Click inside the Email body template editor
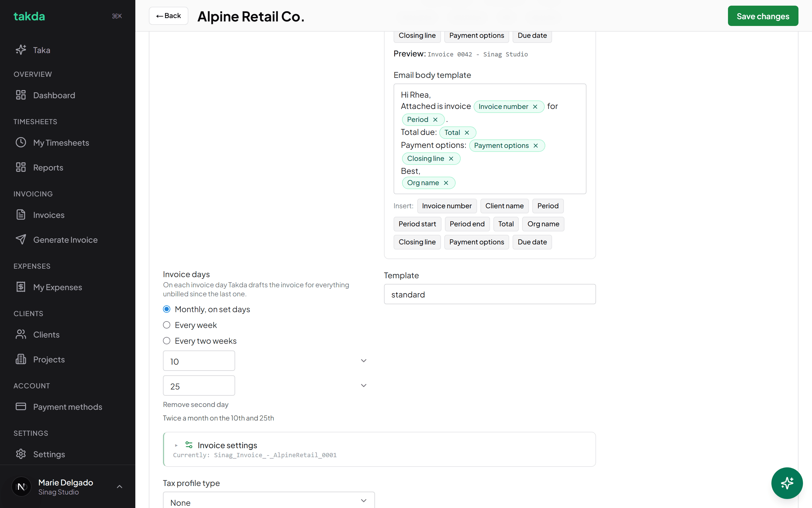 pyautogui.click(x=489, y=139)
